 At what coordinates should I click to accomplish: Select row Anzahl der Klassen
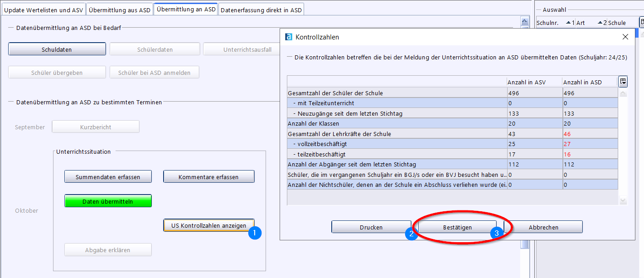[452, 123]
